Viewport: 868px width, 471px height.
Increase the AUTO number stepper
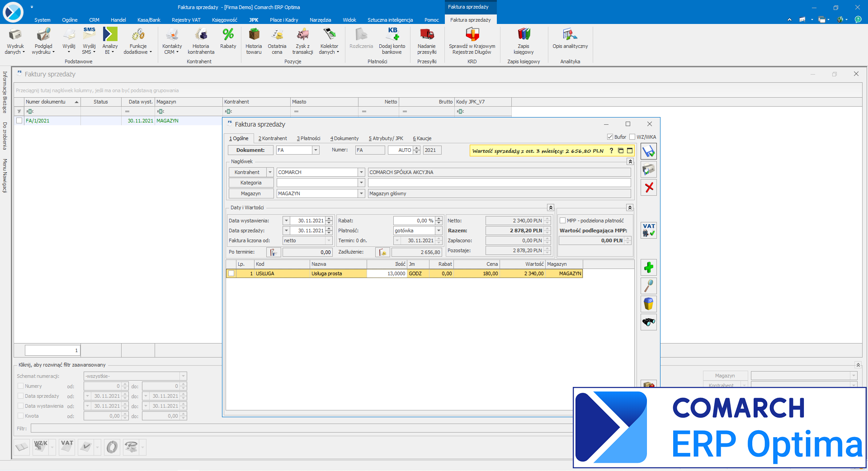click(417, 148)
